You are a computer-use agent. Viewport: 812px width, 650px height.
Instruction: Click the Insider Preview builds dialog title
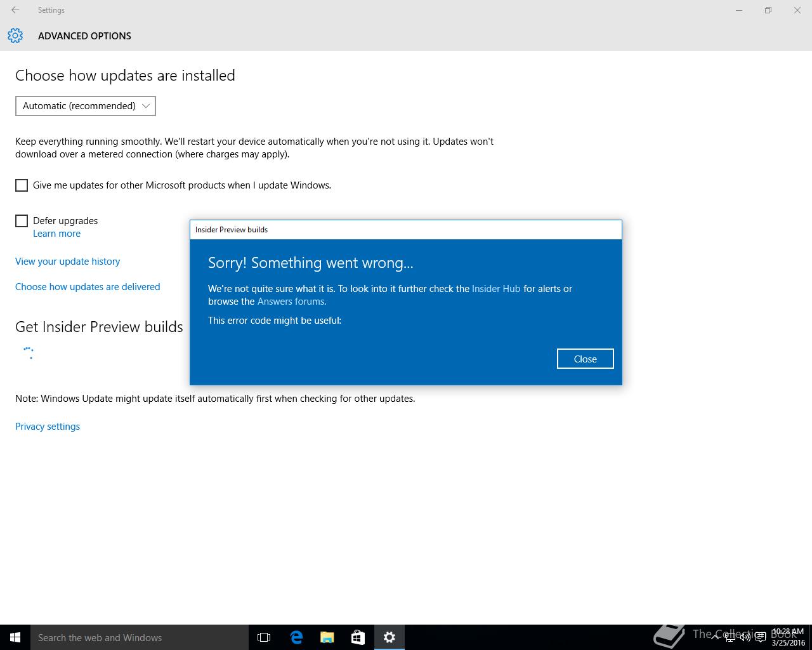point(232,230)
